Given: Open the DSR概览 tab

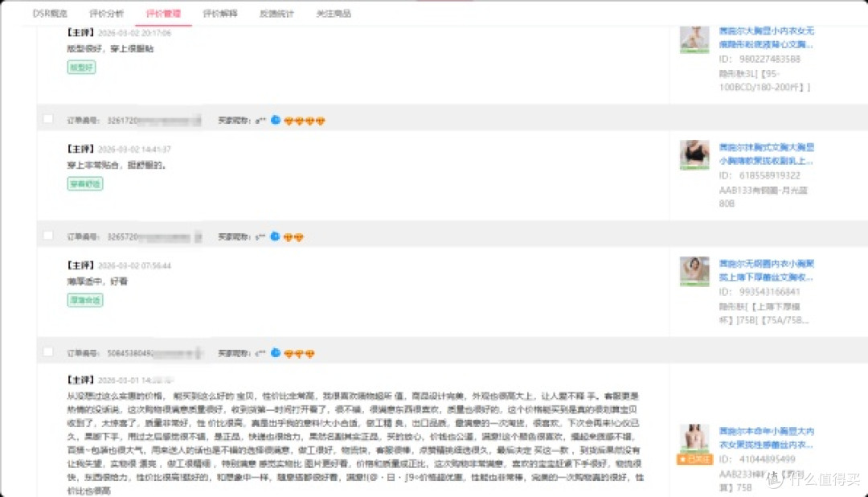Looking at the screenshot, I should pyautogui.click(x=50, y=14).
